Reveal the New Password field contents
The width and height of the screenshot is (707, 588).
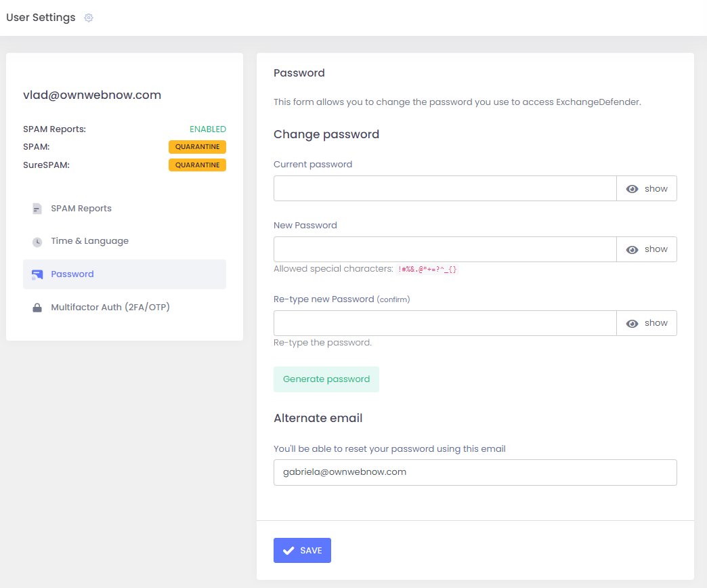647,249
